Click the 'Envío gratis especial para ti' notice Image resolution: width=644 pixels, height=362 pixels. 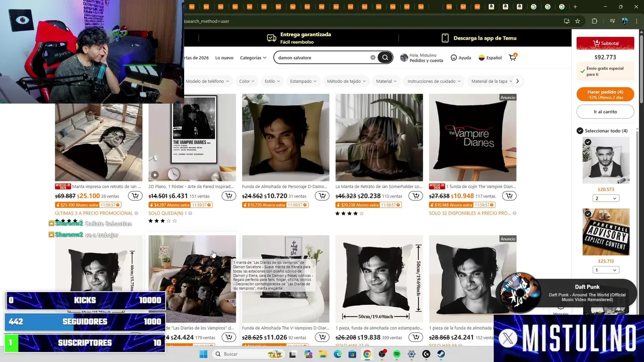(x=604, y=71)
